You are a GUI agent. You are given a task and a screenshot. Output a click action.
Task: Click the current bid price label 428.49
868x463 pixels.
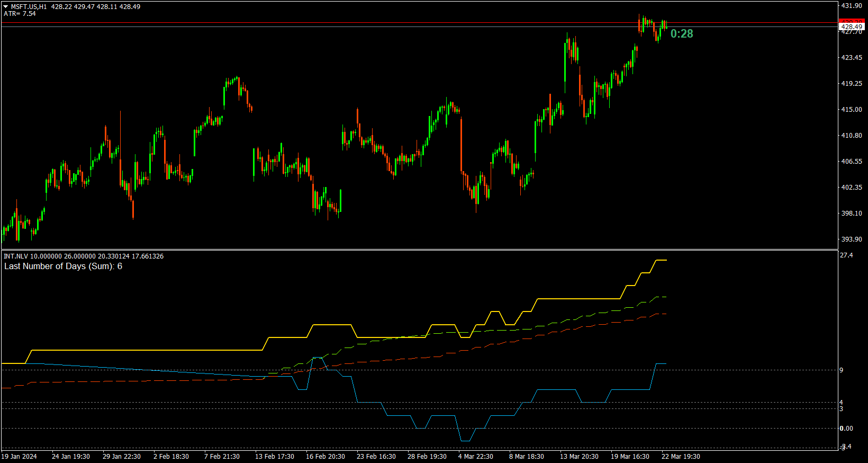coord(852,27)
